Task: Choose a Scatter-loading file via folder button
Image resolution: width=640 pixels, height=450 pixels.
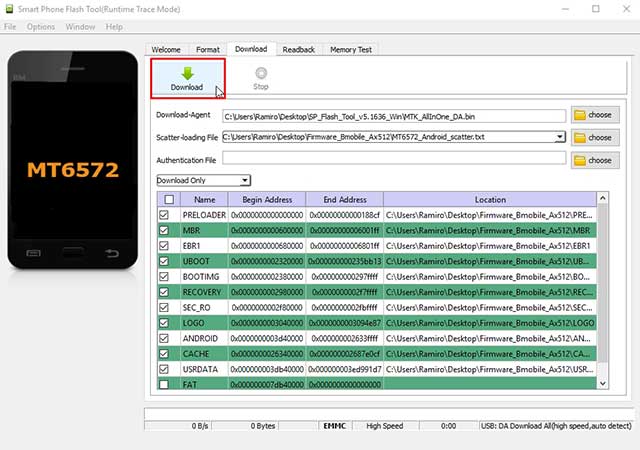Action: coord(595,138)
